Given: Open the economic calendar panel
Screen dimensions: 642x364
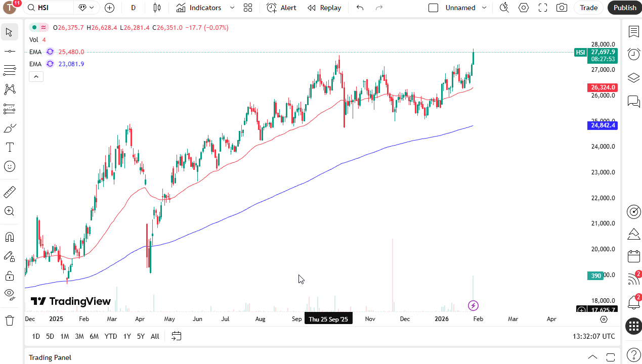Looking at the screenshot, I should click(633, 256).
